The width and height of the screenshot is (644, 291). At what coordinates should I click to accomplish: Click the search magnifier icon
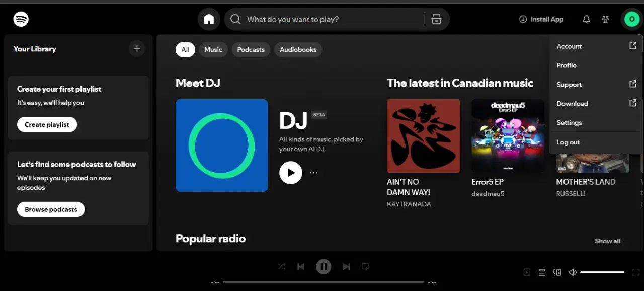235,19
